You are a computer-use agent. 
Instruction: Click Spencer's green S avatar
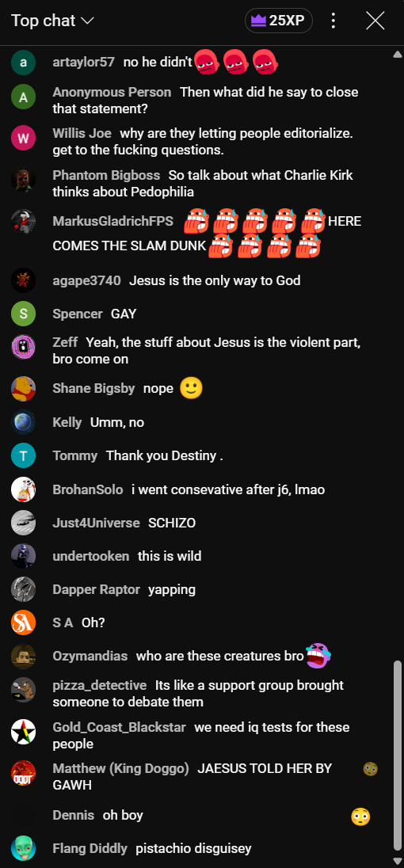pos(23,314)
